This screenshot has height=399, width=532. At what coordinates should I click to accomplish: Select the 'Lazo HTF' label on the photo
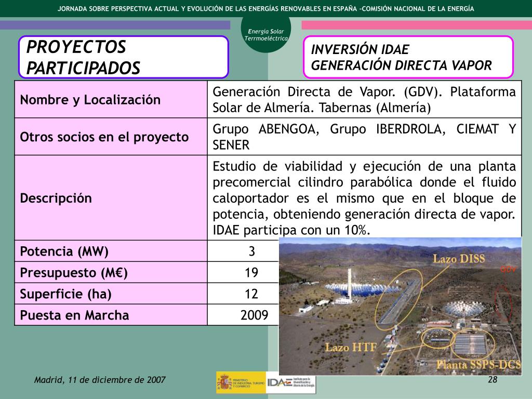pyautogui.click(x=351, y=348)
